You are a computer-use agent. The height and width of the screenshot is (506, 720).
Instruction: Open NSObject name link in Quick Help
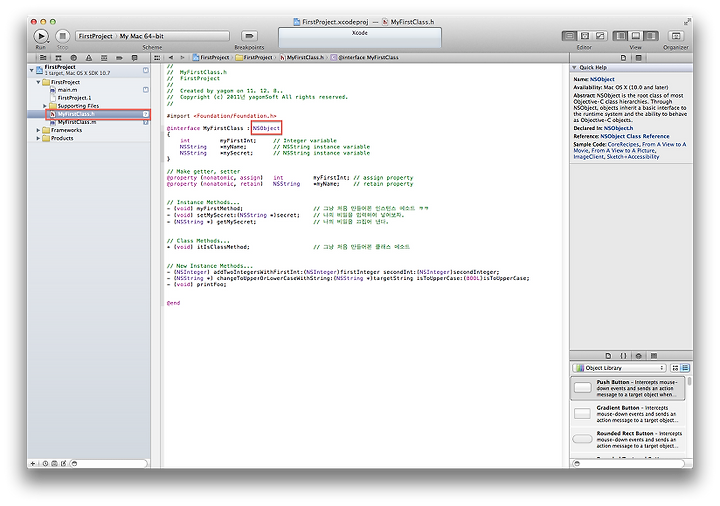(602, 79)
